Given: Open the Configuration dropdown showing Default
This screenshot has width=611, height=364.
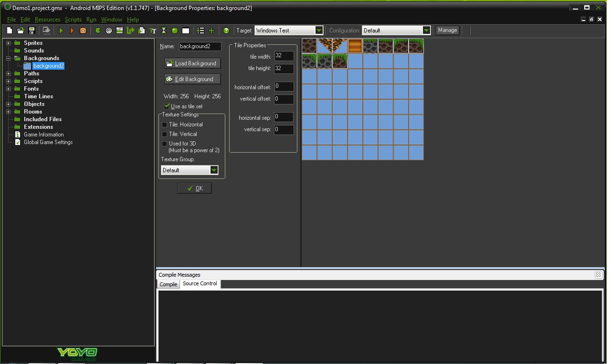Looking at the screenshot, I should coord(396,31).
